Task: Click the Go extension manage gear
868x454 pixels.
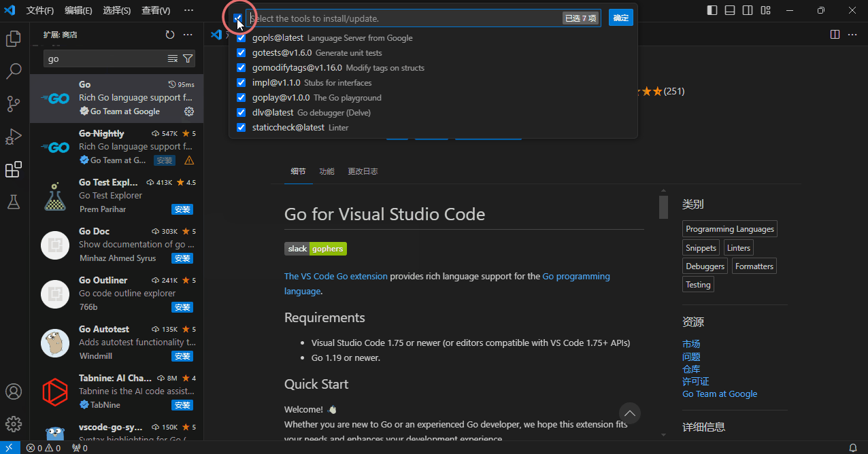Action: (x=189, y=111)
